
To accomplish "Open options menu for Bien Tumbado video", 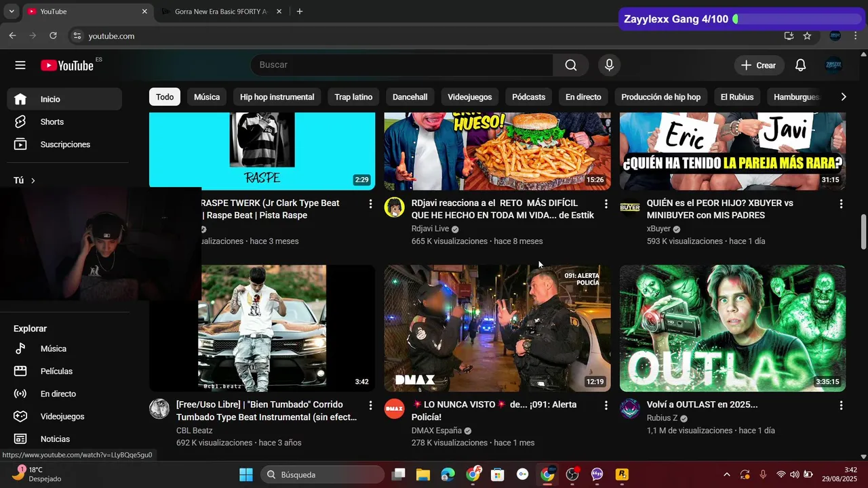I will click(x=370, y=405).
